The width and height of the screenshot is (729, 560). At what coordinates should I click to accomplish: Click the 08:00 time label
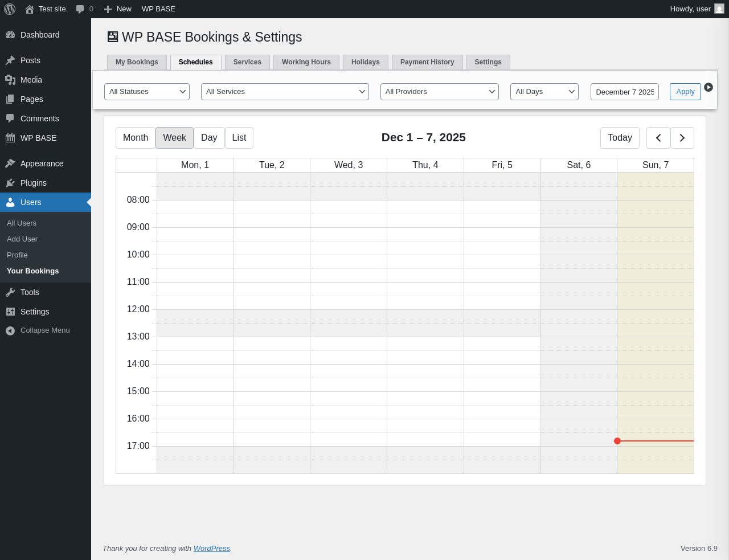138,200
